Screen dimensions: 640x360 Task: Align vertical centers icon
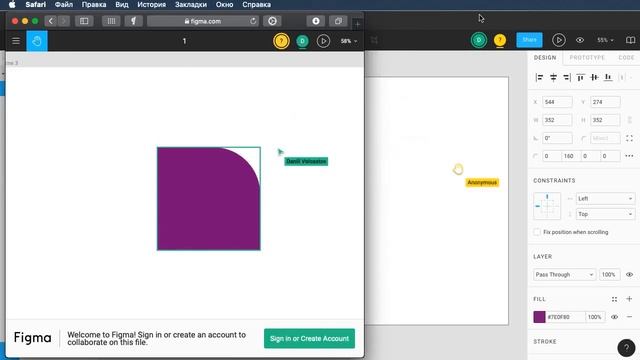(x=594, y=77)
